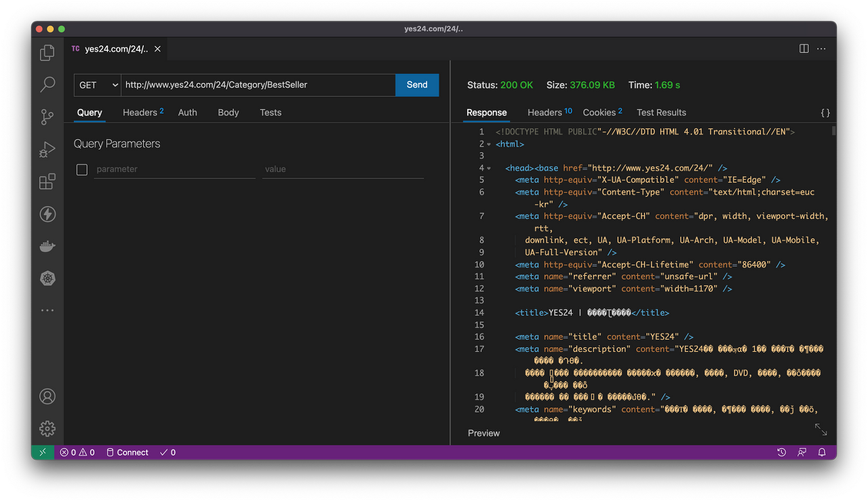
Task: Expand the response panel with arrows icon
Action: 821,429
